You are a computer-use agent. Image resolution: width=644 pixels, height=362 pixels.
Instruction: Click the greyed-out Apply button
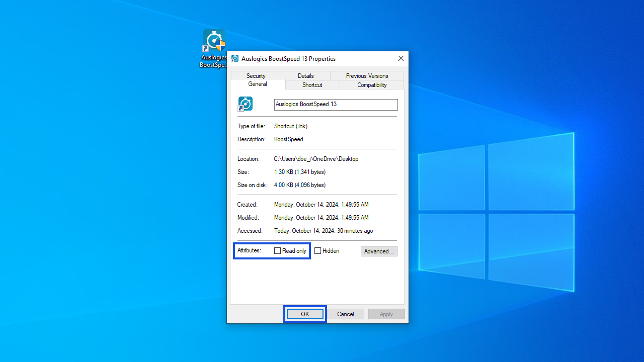click(386, 314)
